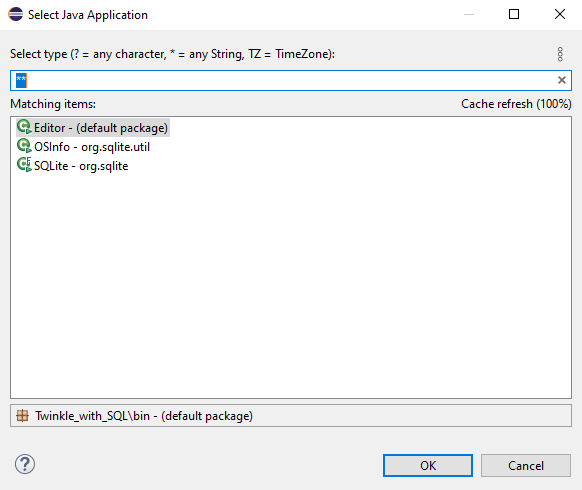The image size is (582, 490).
Task: Click the Matching items label
Action: (x=53, y=104)
